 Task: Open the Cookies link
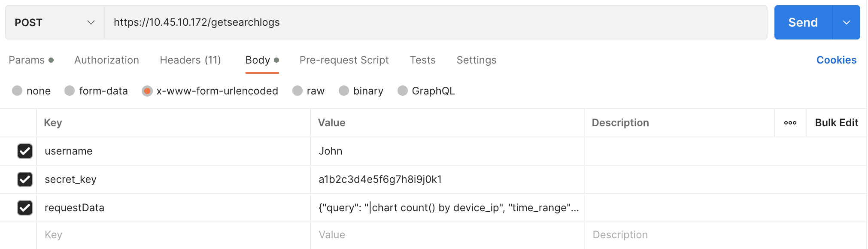click(836, 60)
